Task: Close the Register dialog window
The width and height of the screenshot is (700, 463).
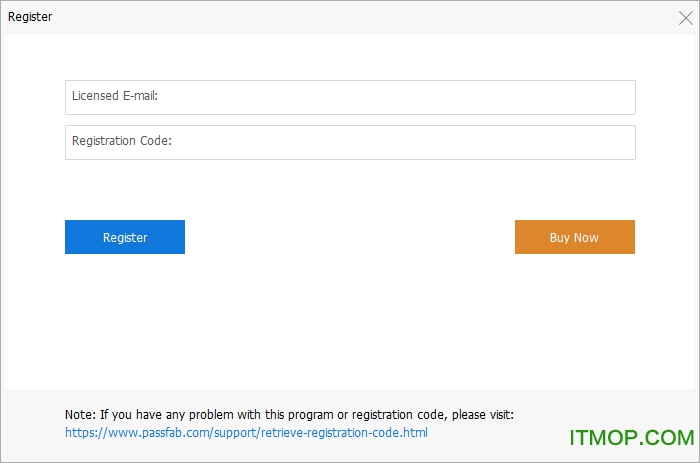Action: pyautogui.click(x=685, y=17)
